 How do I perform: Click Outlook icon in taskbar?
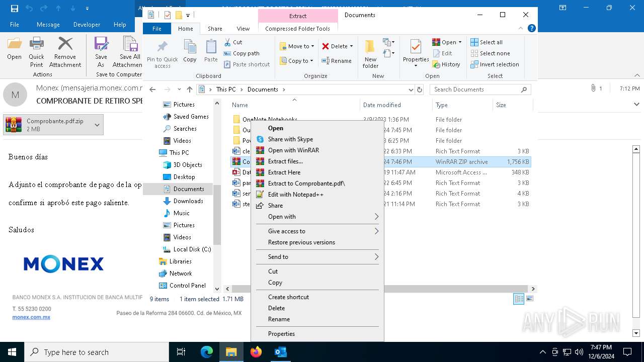[x=280, y=352]
